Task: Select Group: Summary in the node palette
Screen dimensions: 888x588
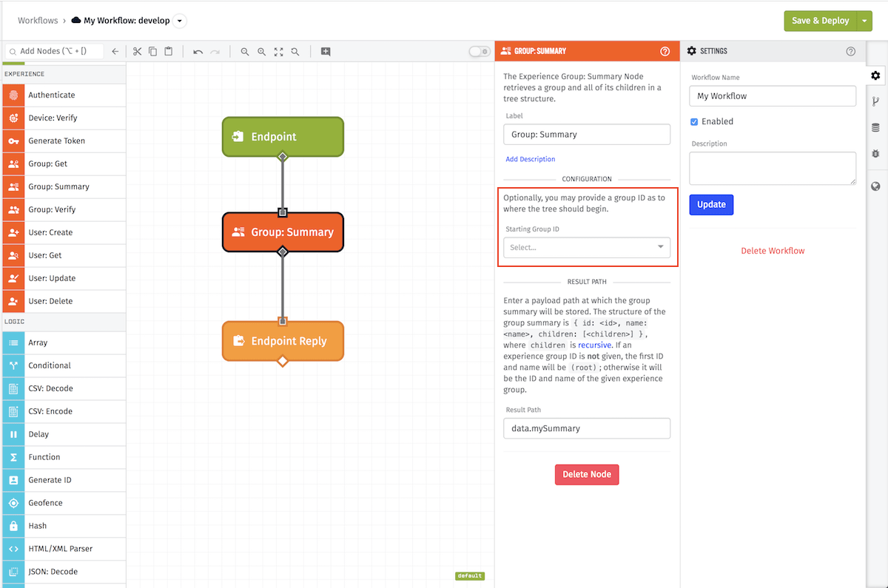Action: point(64,186)
